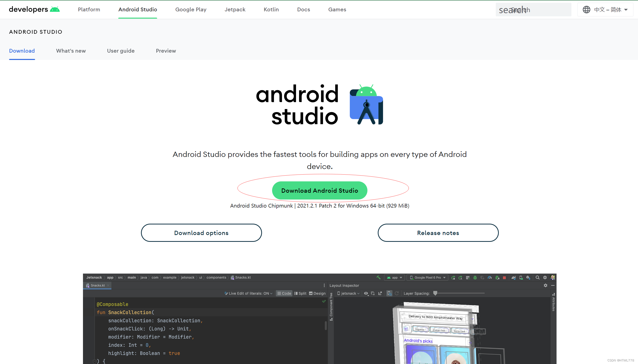Click the Run app rerun icon
Screen dimensions: 638x364
point(453,278)
